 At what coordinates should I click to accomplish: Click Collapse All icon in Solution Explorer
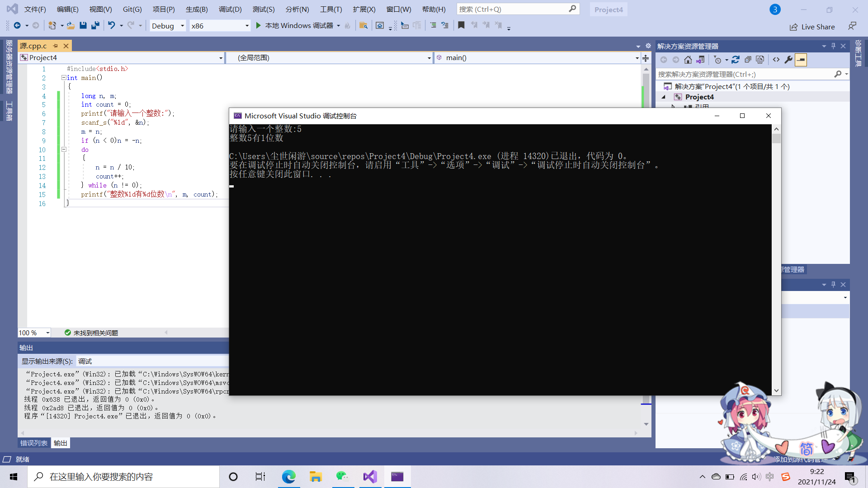[748, 60]
